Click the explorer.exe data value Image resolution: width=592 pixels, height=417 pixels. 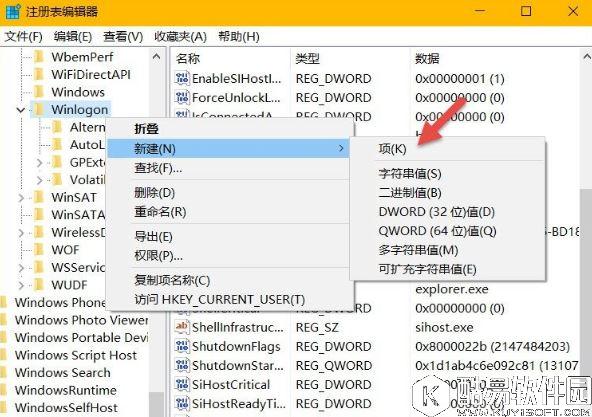[452, 290]
